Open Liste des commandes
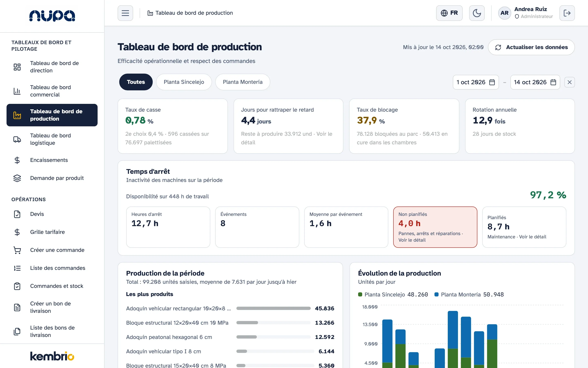Screen dimensions: 588x368 coord(52,268)
